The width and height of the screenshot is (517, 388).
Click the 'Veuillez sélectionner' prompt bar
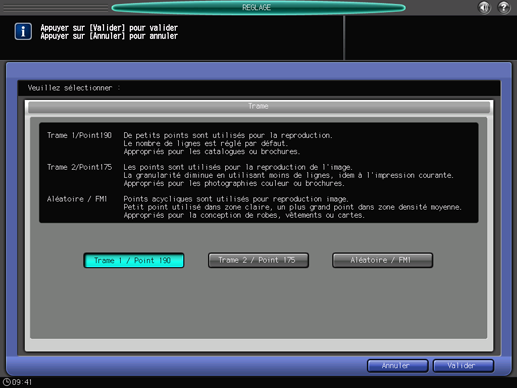(259, 88)
